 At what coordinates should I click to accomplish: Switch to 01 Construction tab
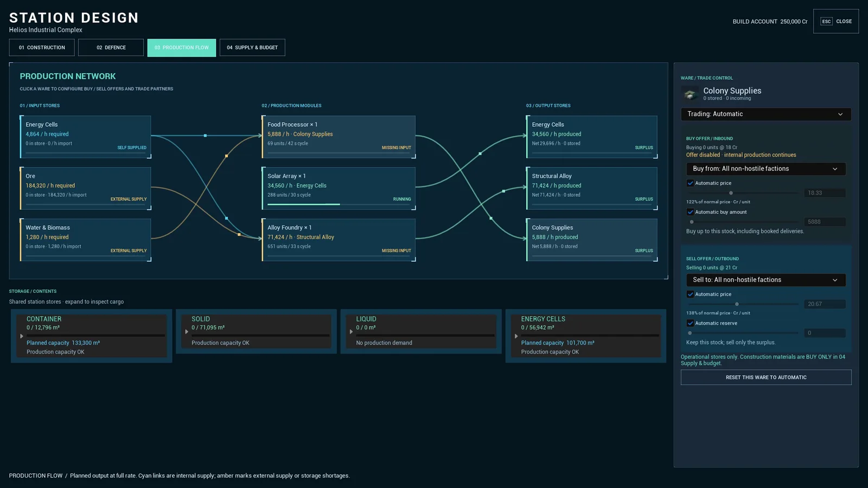(x=42, y=48)
